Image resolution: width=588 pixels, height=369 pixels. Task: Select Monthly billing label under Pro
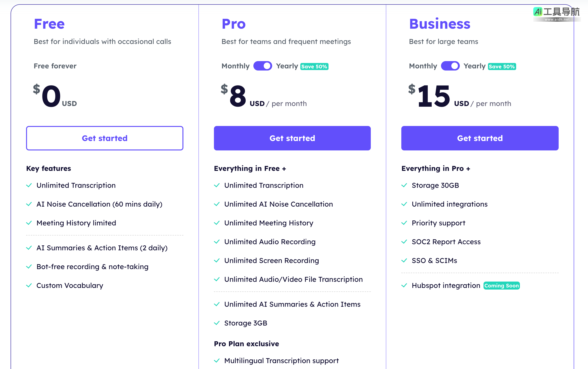(x=235, y=66)
